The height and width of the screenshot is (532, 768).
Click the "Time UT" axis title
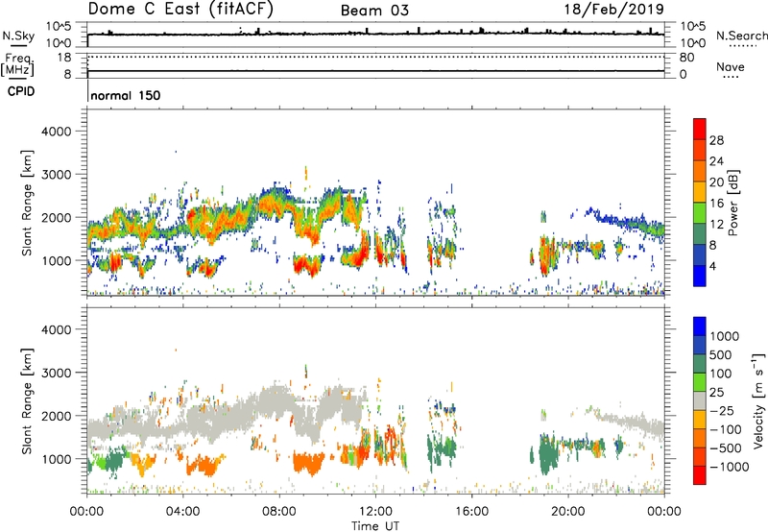[375, 526]
